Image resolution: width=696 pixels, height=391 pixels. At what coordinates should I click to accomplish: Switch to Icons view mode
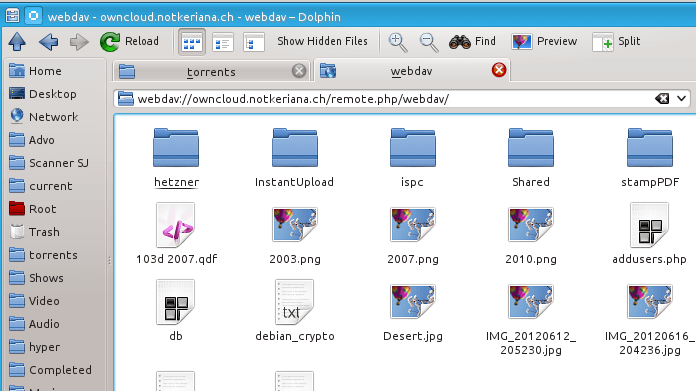(192, 42)
